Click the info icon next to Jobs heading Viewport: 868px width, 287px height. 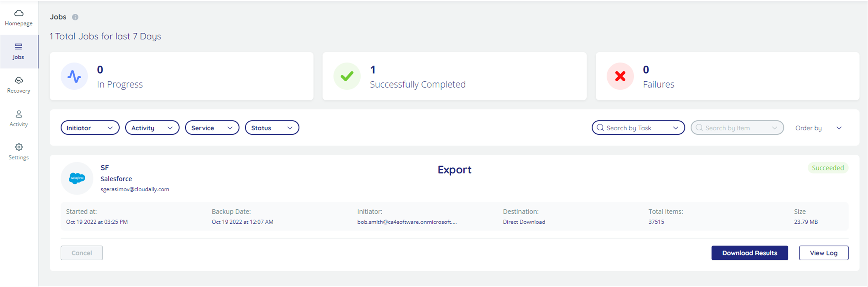point(75,17)
